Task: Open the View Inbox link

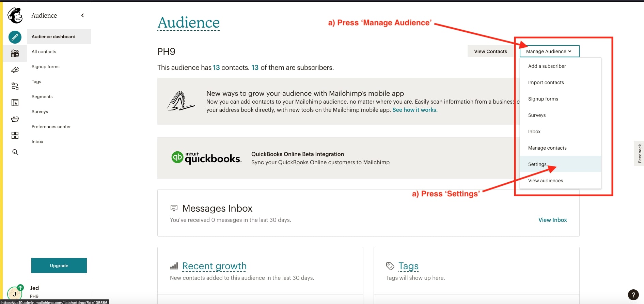Action: pos(552,220)
